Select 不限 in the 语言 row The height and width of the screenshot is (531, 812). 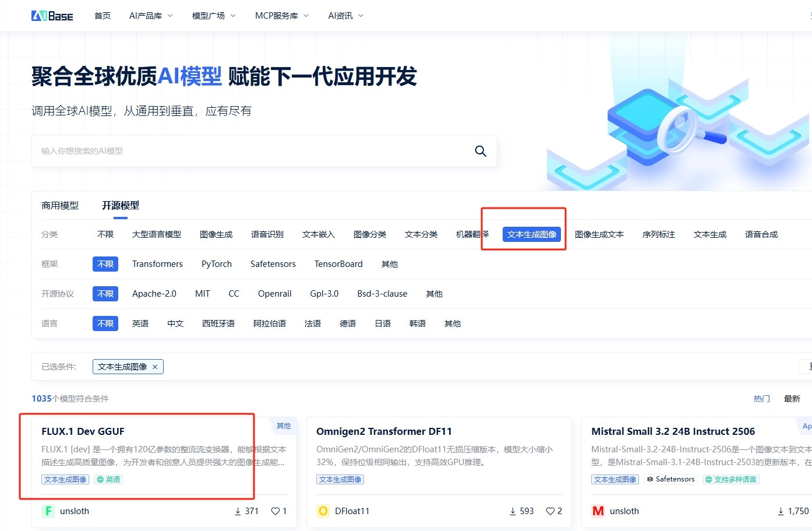pyautogui.click(x=105, y=323)
